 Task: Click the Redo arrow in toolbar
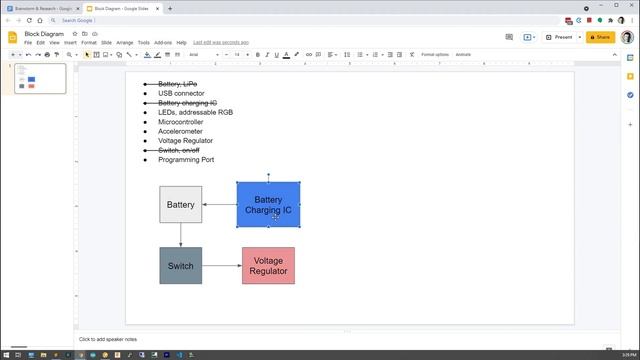(x=38, y=55)
